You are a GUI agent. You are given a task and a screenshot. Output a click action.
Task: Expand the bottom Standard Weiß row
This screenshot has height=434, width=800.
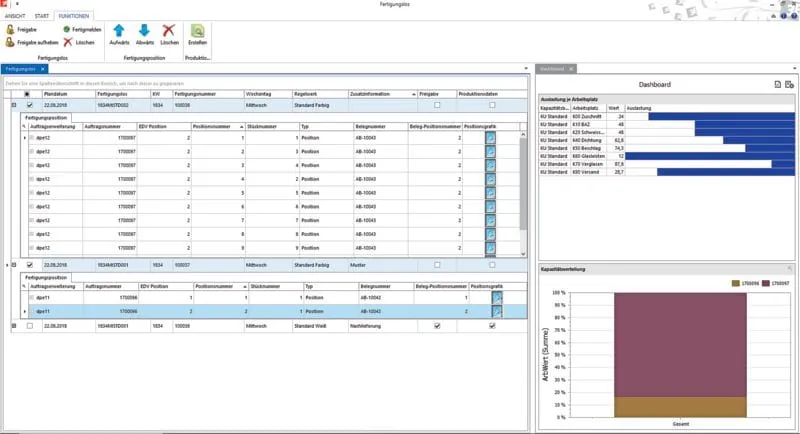tap(13, 326)
